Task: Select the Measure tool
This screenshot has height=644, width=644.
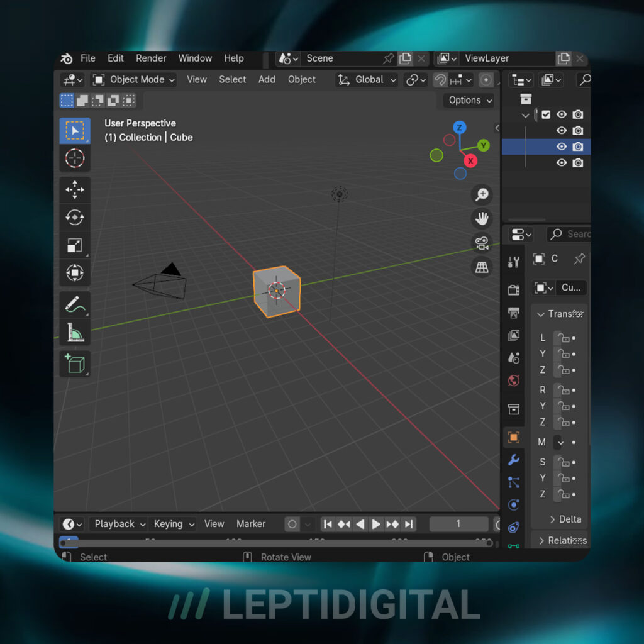Action: (x=75, y=332)
